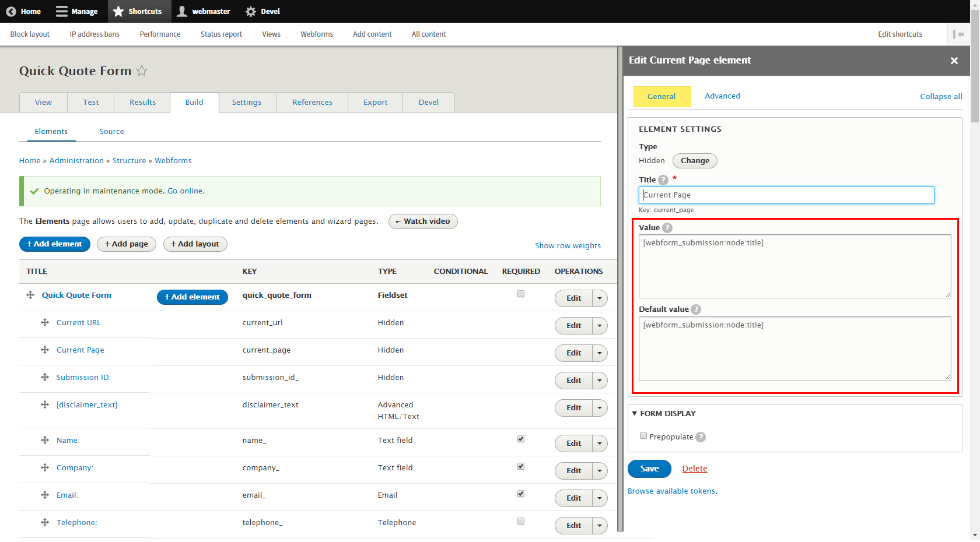The width and height of the screenshot is (980, 542).
Task: Star the Quick Quote Form as favorite
Action: coord(142,71)
